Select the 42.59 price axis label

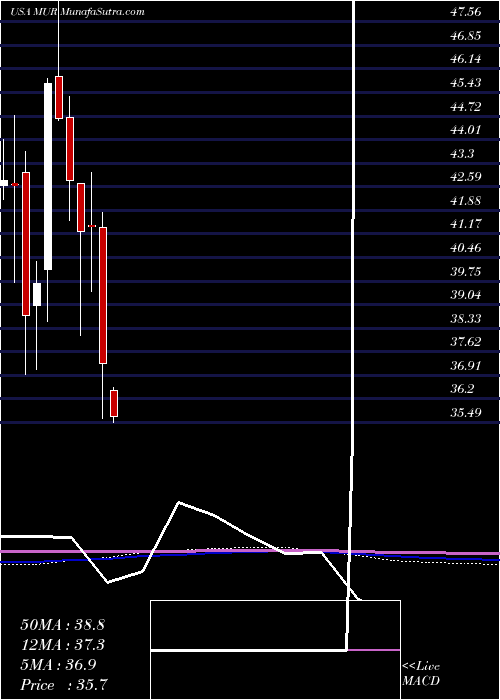pyautogui.click(x=466, y=177)
